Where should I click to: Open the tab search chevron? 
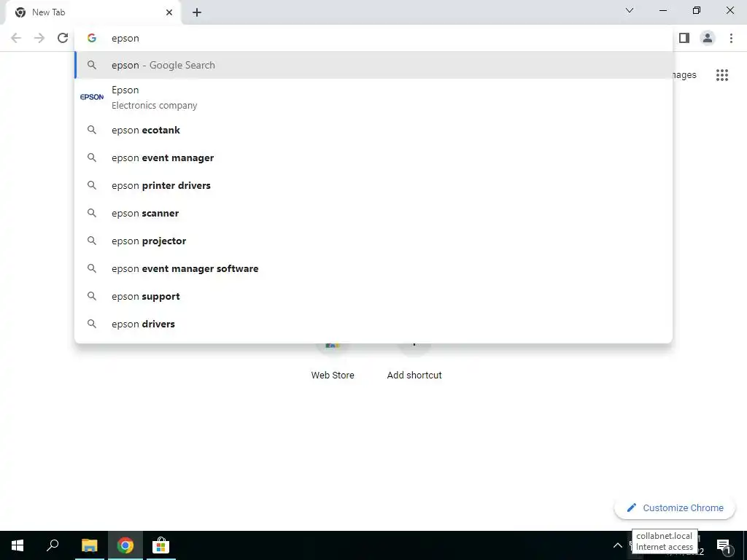coord(630,10)
